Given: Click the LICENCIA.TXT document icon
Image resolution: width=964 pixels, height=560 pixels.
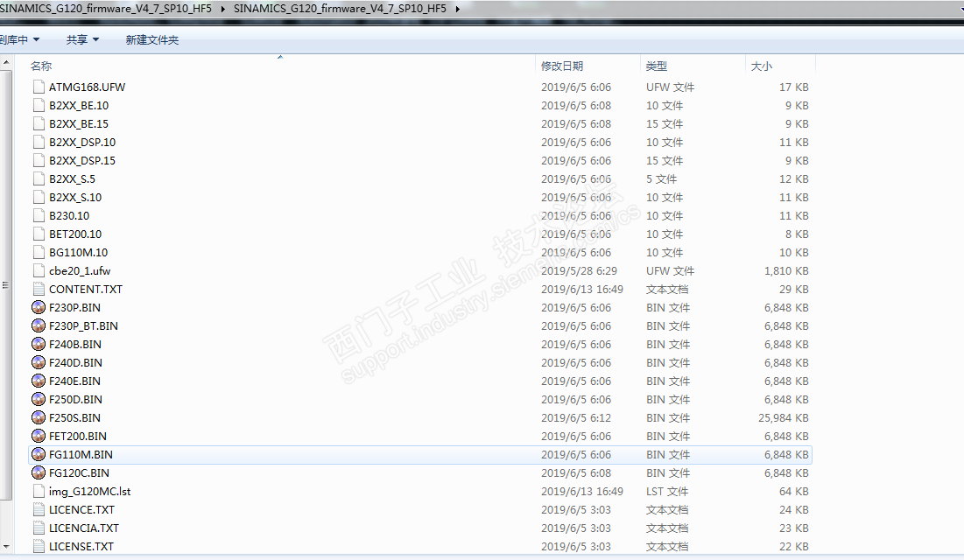Looking at the screenshot, I should click(39, 528).
